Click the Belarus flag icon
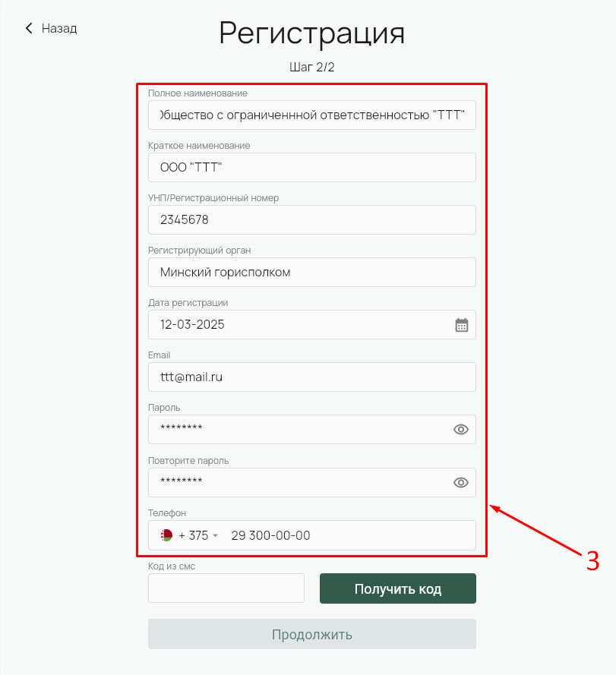 click(166, 535)
